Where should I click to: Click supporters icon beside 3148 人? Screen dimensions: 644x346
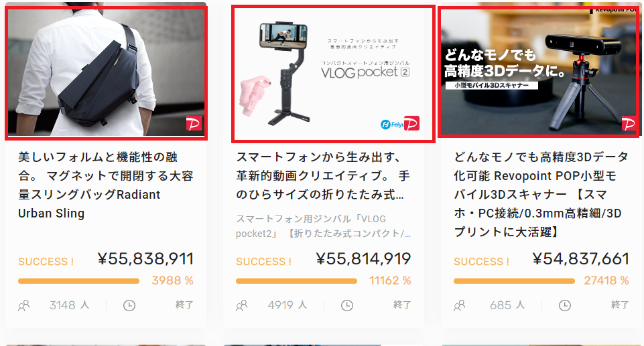(24, 305)
